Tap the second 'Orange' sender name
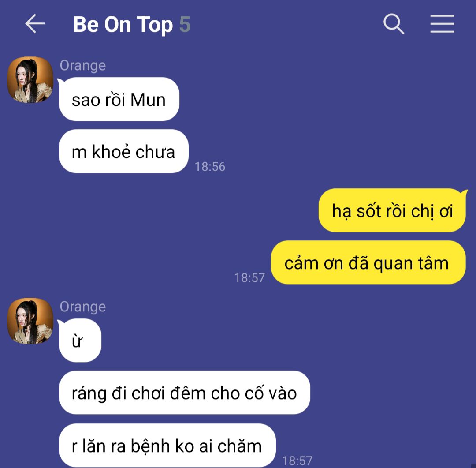This screenshot has width=476, height=468. coord(82,307)
